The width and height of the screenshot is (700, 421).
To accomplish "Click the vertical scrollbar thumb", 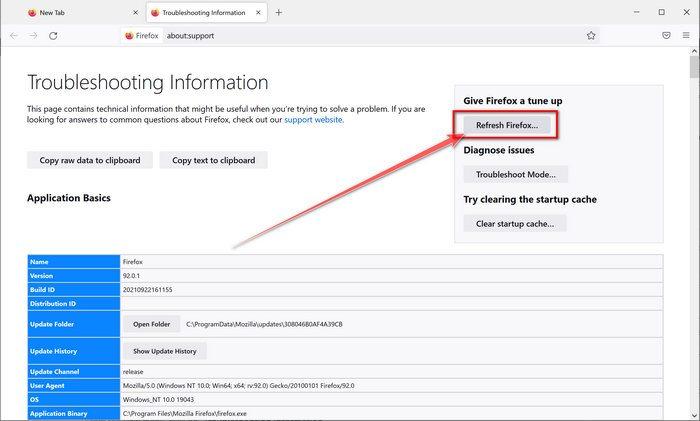I will (694, 67).
